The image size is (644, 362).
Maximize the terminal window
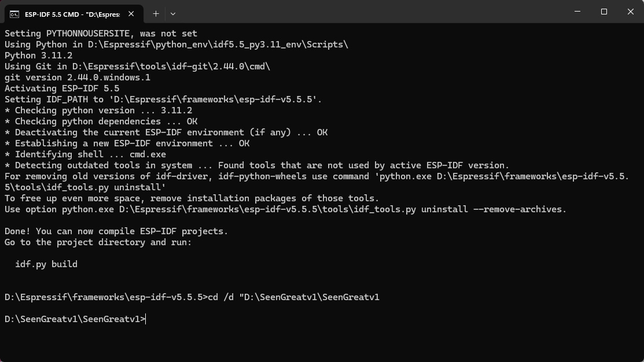[603, 12]
